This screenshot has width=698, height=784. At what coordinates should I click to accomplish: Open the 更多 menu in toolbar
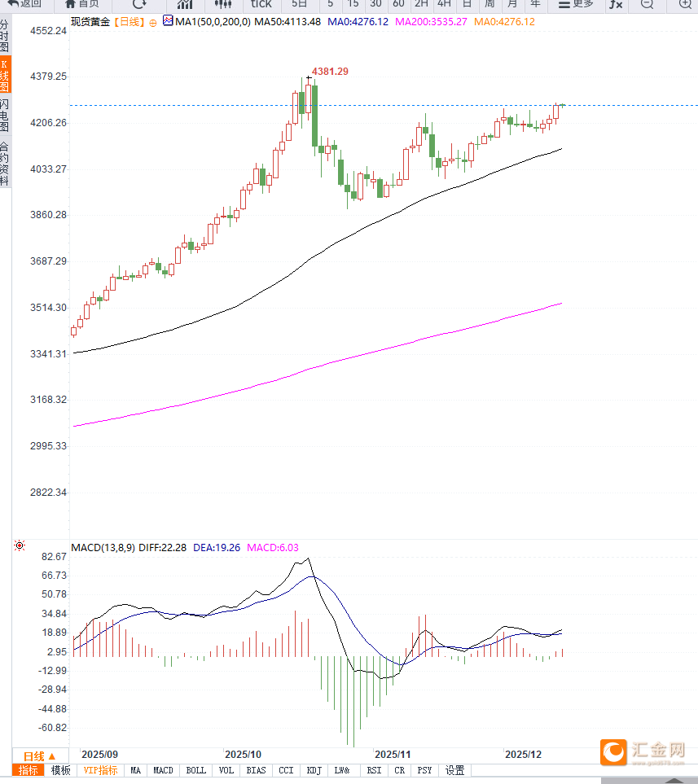click(x=577, y=4)
